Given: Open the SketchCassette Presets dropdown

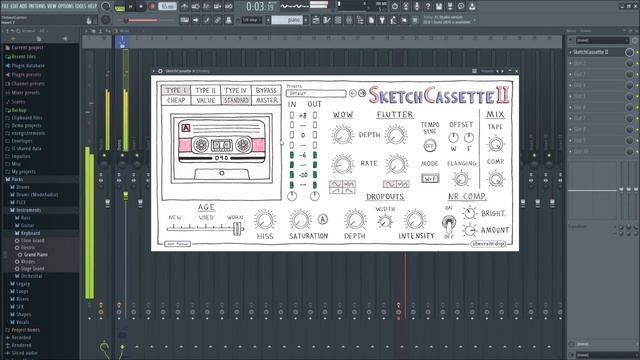Looking at the screenshot, I should pos(316,93).
